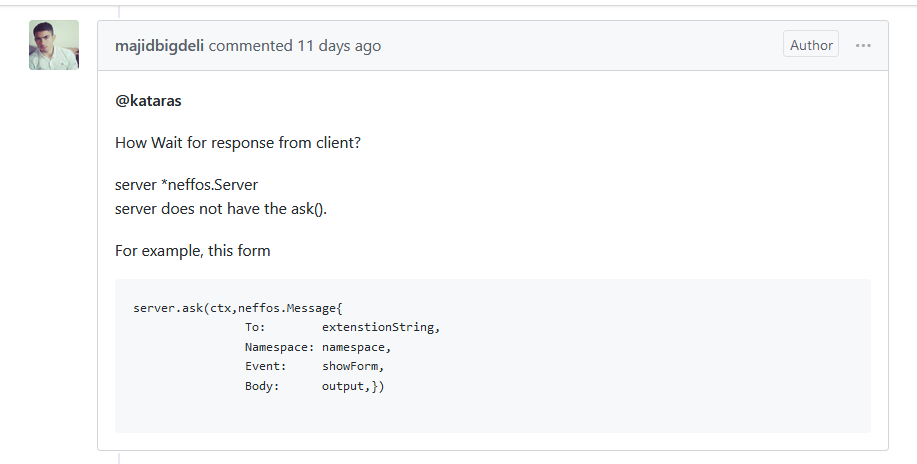Click the "output,})" code text
This screenshot has height=464, width=917.
click(352, 386)
